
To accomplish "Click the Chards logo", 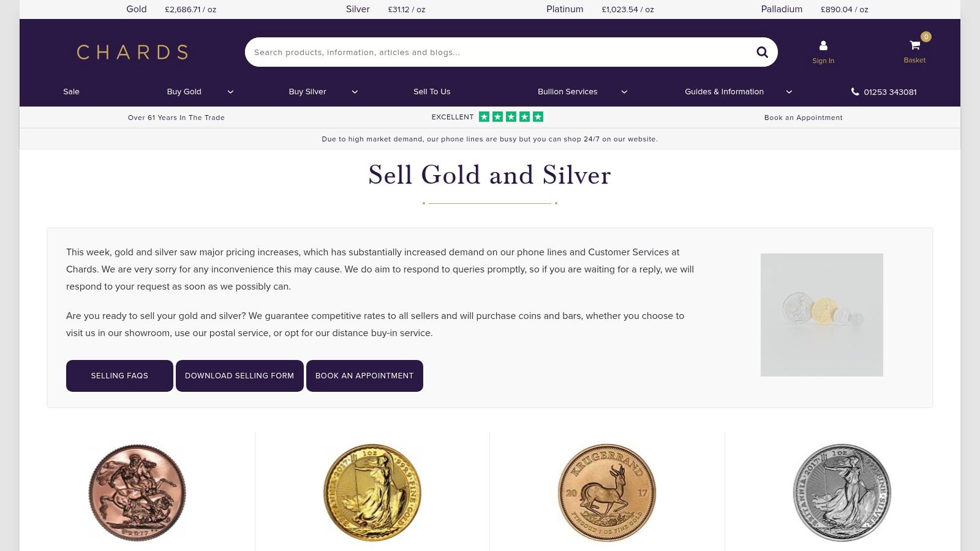I will pyautogui.click(x=132, y=52).
